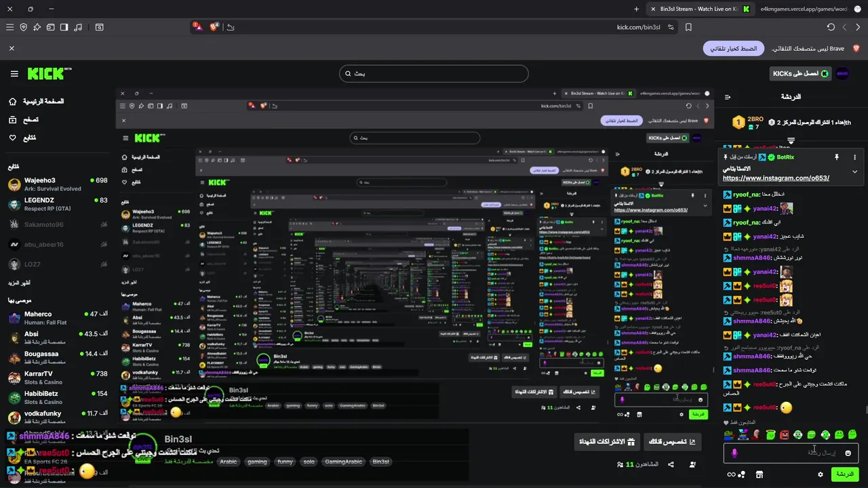Reload the kick.com page
Image resolution: width=868 pixels, height=488 pixels.
tap(831, 27)
